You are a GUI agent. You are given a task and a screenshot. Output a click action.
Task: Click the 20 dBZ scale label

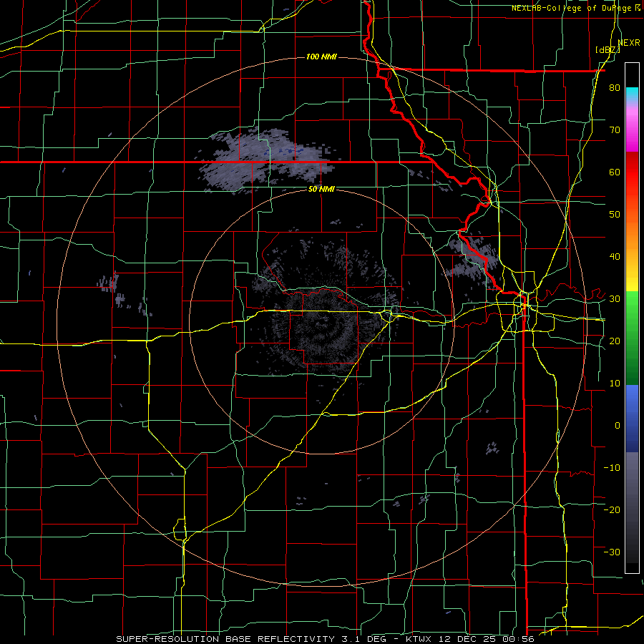[615, 341]
